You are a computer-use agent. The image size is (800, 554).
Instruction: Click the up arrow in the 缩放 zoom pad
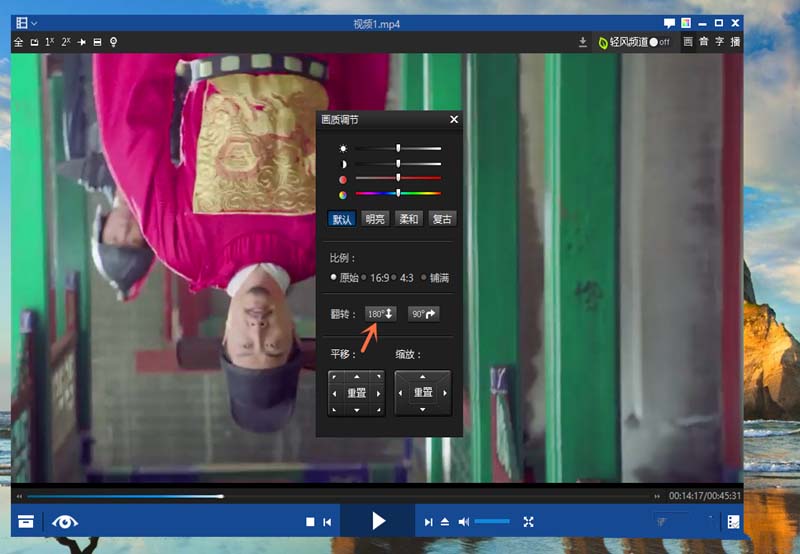[422, 376]
